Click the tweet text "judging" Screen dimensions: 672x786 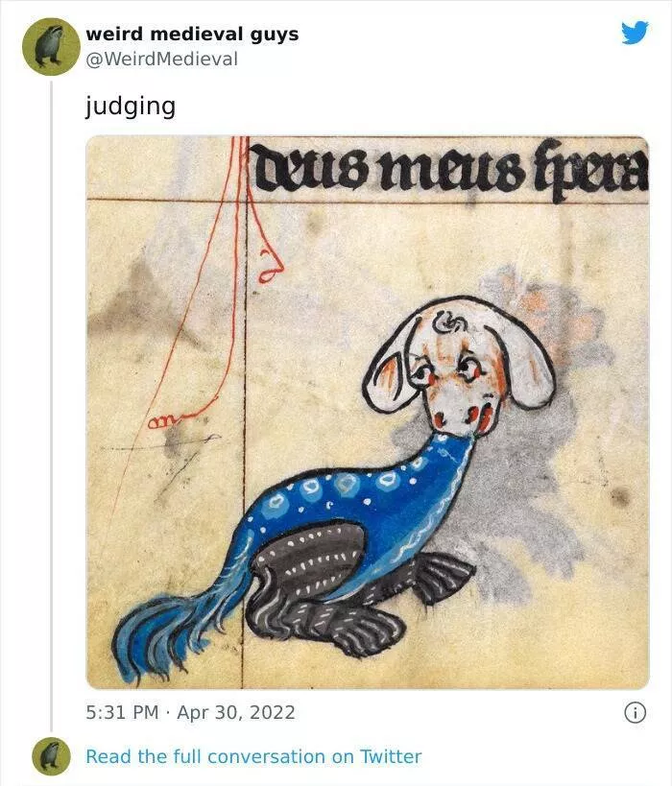130,105
